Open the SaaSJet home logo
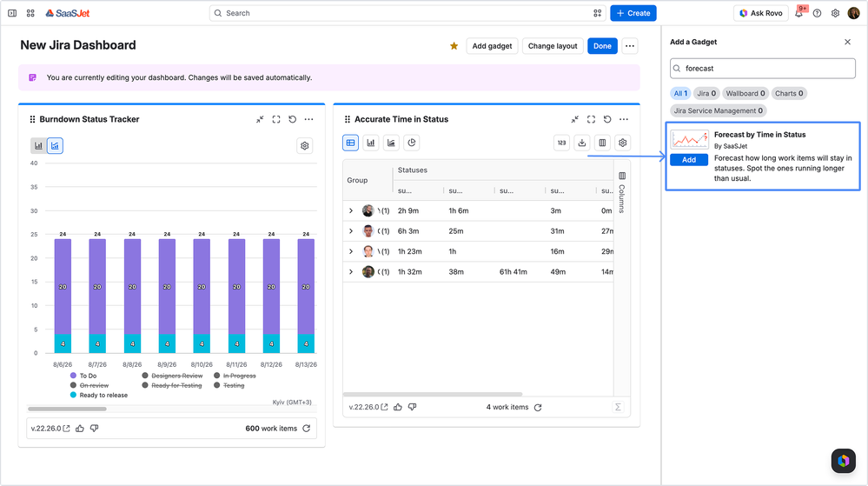 click(x=68, y=13)
